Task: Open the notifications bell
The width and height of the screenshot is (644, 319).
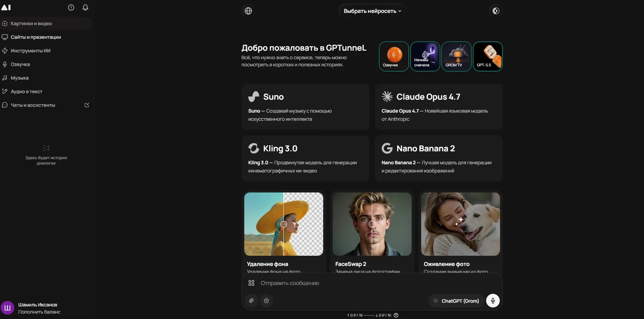Action: tap(85, 7)
